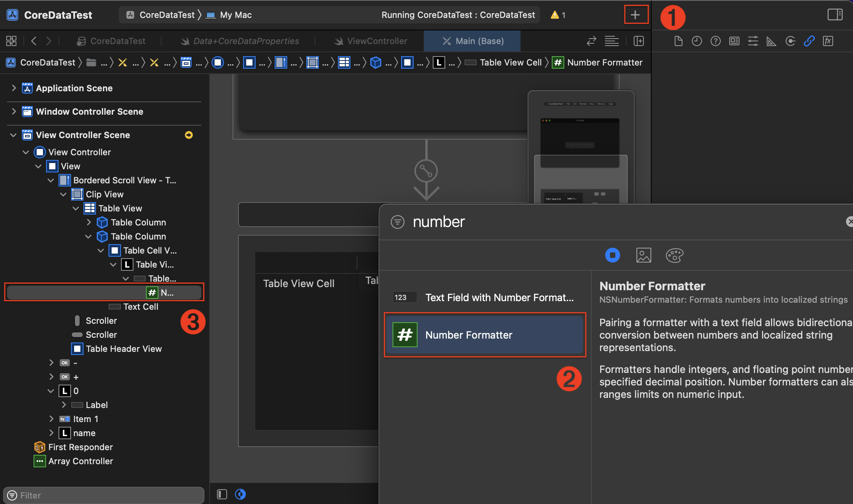The width and height of the screenshot is (853, 504).
Task: Select Array Controller in outline
Action: [80, 461]
